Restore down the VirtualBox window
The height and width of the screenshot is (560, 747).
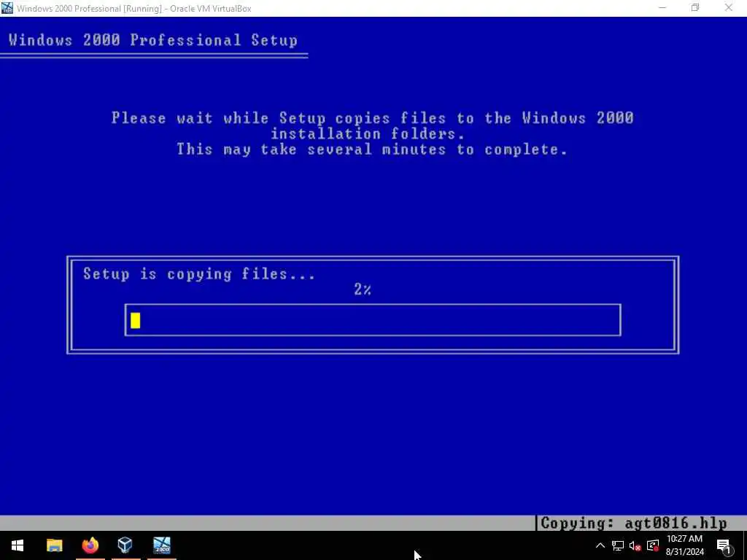[x=695, y=8]
